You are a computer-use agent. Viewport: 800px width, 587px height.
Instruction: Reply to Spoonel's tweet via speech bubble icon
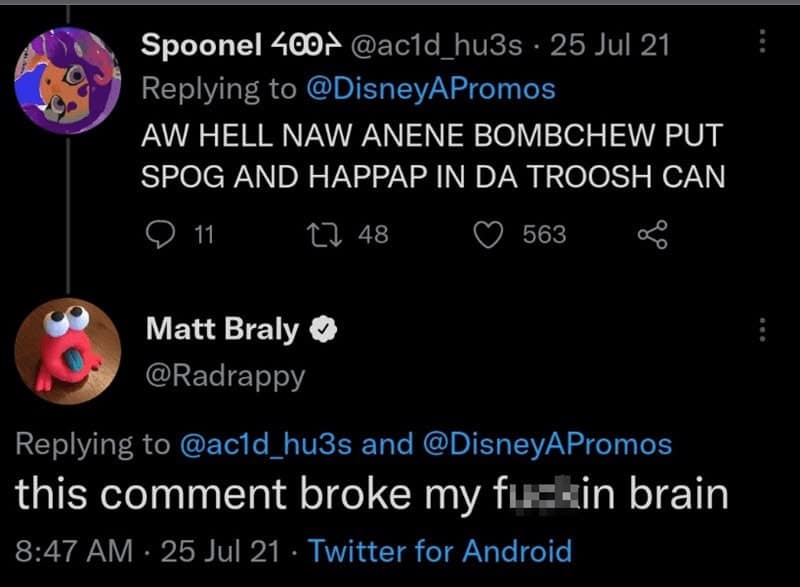(162, 235)
